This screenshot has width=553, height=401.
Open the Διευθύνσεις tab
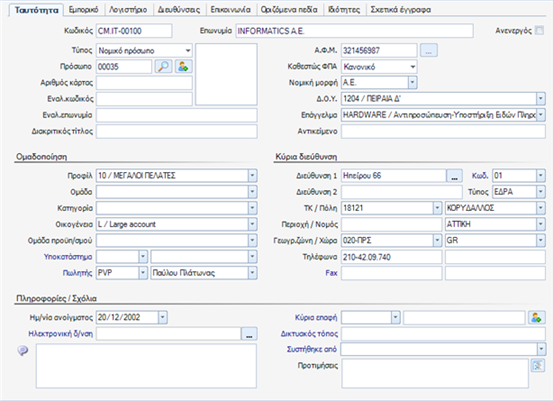pyautogui.click(x=178, y=10)
